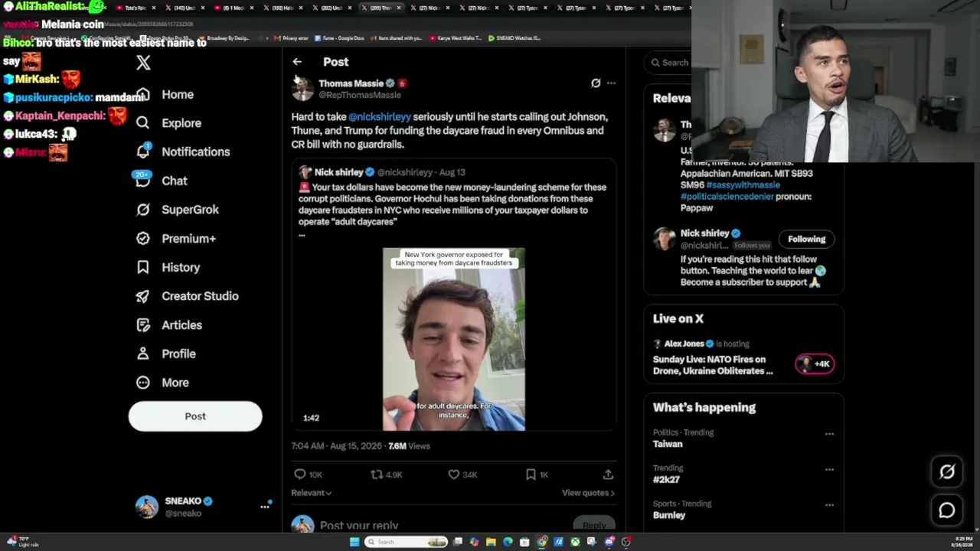The image size is (980, 551).
Task: Open the Chat envelope icon
Action: [x=142, y=181]
